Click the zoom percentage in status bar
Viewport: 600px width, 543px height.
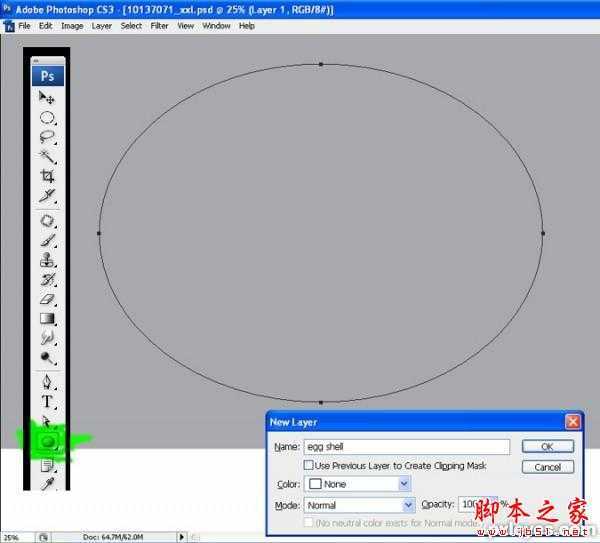point(11,538)
